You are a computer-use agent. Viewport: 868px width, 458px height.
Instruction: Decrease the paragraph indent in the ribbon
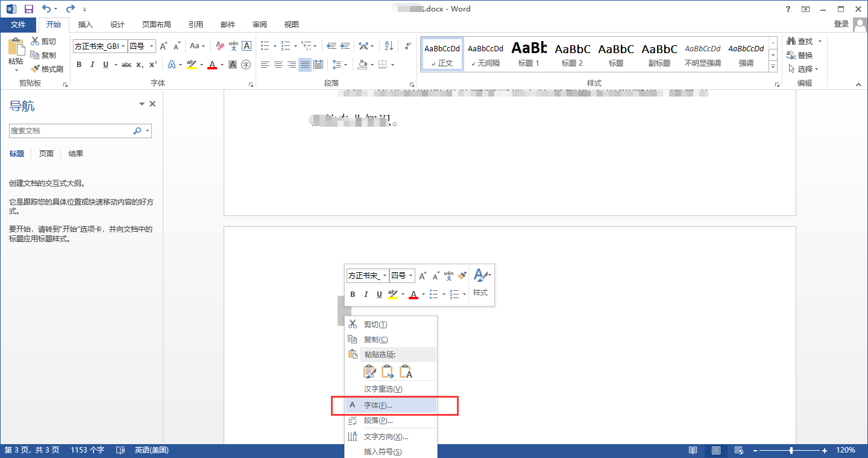pyautogui.click(x=331, y=46)
